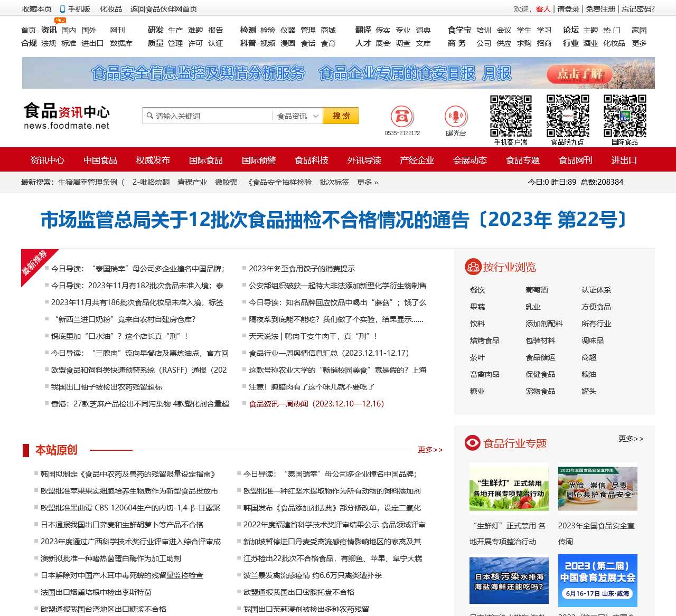This screenshot has width=676, height=616.
Task: Open the 中国食品 nav tab
Action: point(100,160)
